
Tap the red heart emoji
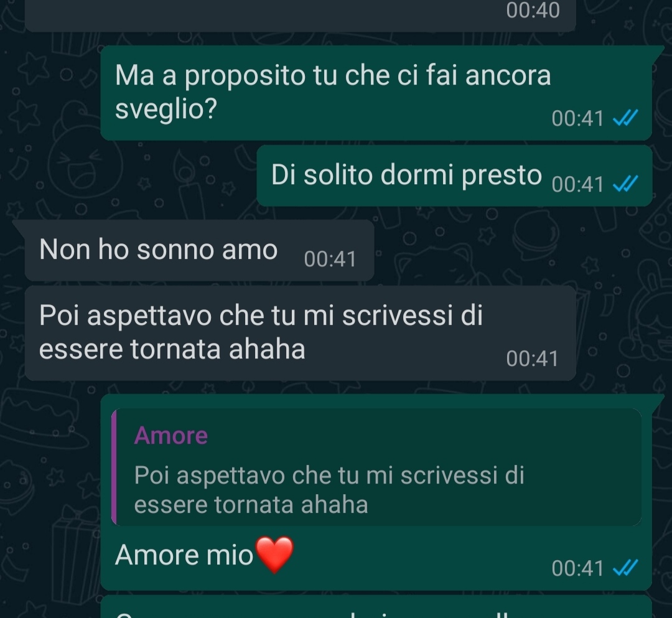point(274,555)
